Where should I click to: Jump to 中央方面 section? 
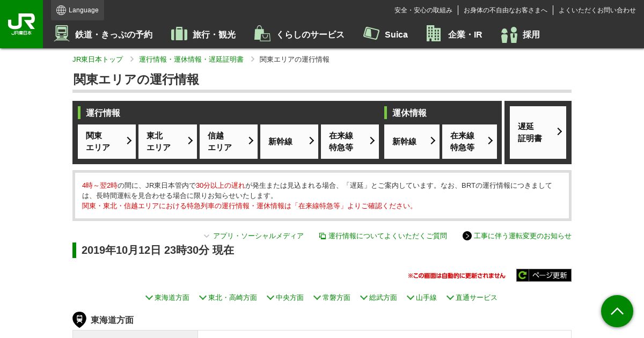[285, 298]
